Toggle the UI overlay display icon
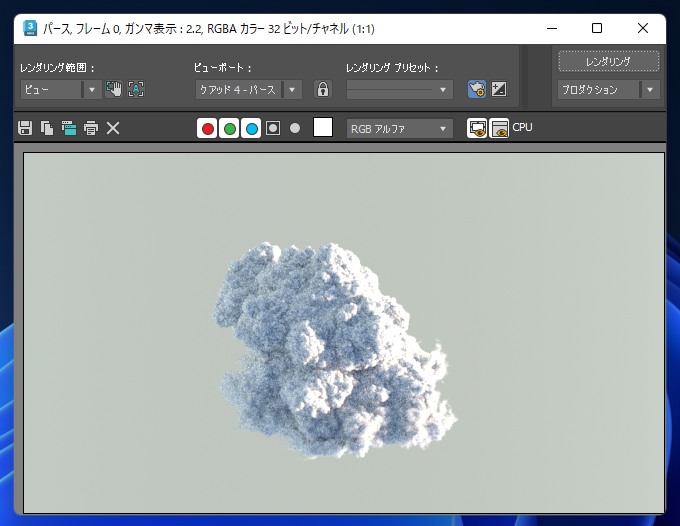Image resolution: width=680 pixels, height=526 pixels. (477, 128)
